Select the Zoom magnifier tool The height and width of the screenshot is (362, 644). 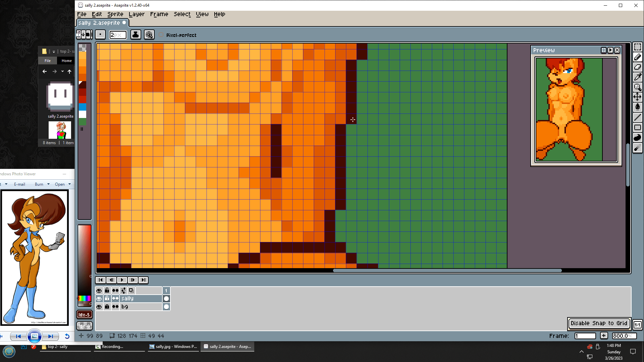pyautogui.click(x=637, y=87)
